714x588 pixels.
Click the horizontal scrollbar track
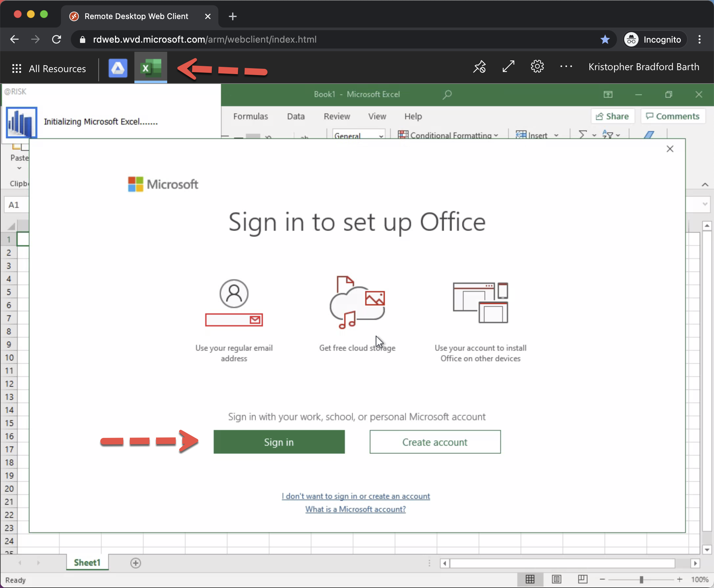[562, 563]
